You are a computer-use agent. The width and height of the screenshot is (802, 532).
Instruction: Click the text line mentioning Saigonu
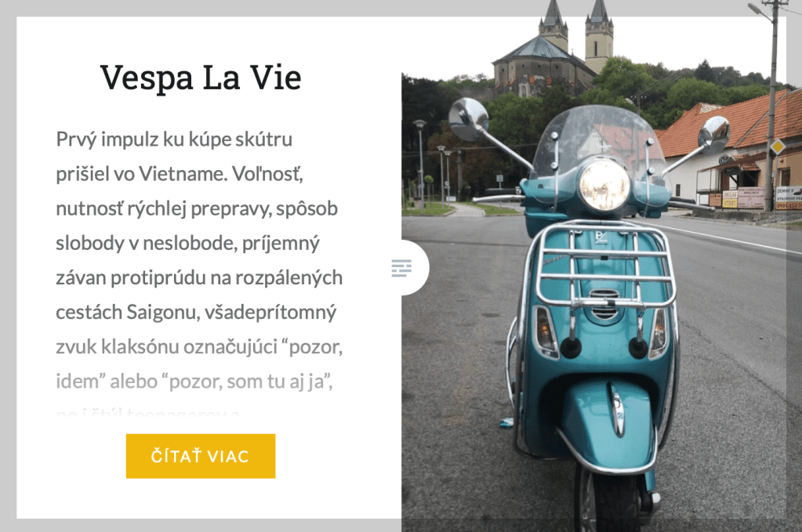[196, 312]
